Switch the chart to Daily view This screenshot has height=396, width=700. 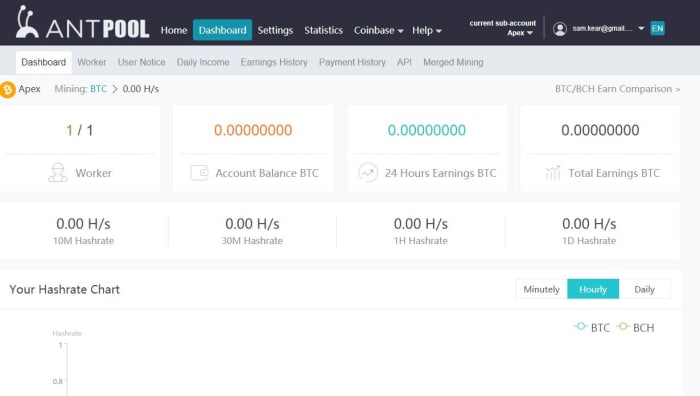click(644, 289)
